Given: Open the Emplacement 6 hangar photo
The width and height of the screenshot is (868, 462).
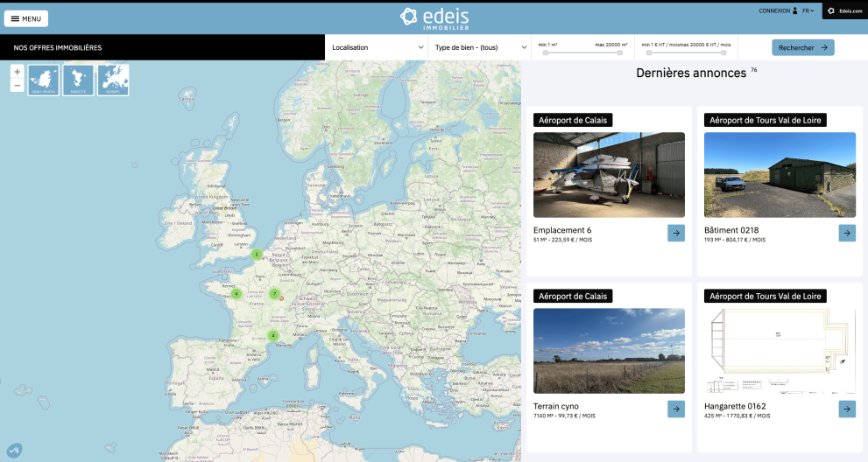Looking at the screenshot, I should coord(609,175).
